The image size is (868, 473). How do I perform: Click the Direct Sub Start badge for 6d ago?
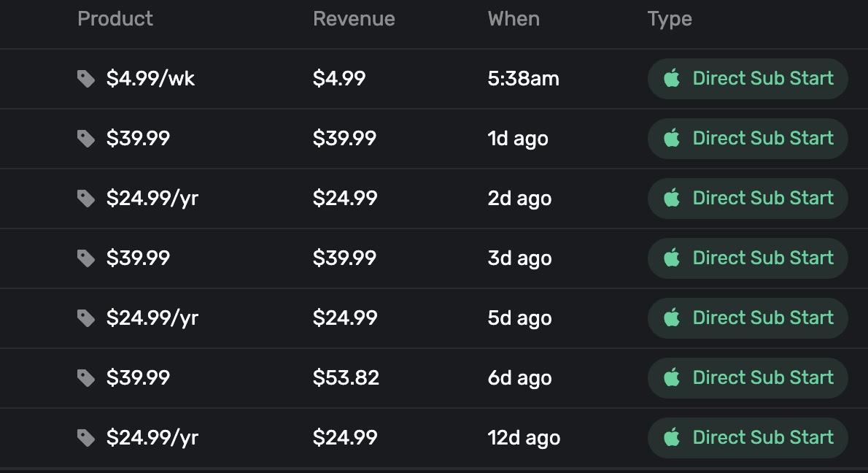pos(748,378)
